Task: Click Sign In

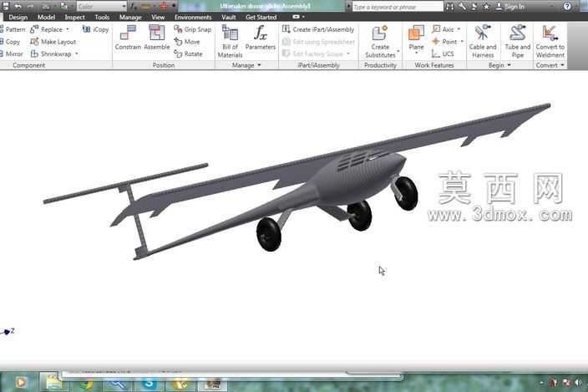Action: point(510,7)
